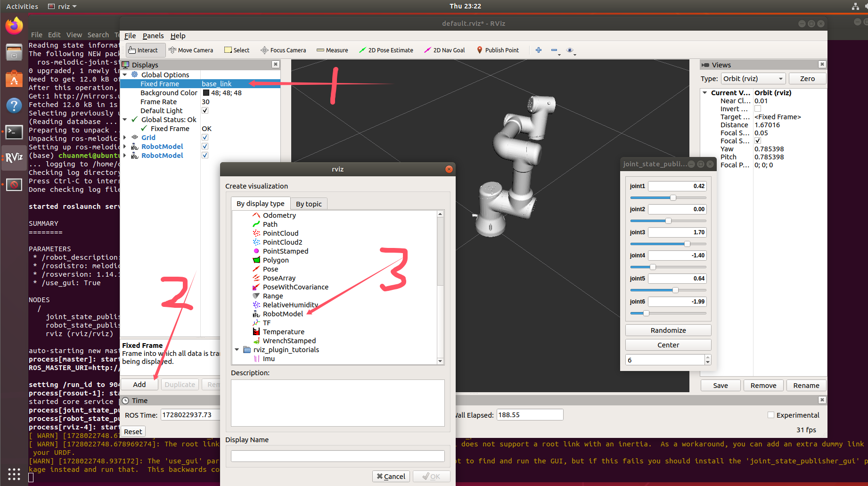This screenshot has height=486, width=868.
Task: Collapse the Global Options tree
Action: pyautogui.click(x=124, y=74)
